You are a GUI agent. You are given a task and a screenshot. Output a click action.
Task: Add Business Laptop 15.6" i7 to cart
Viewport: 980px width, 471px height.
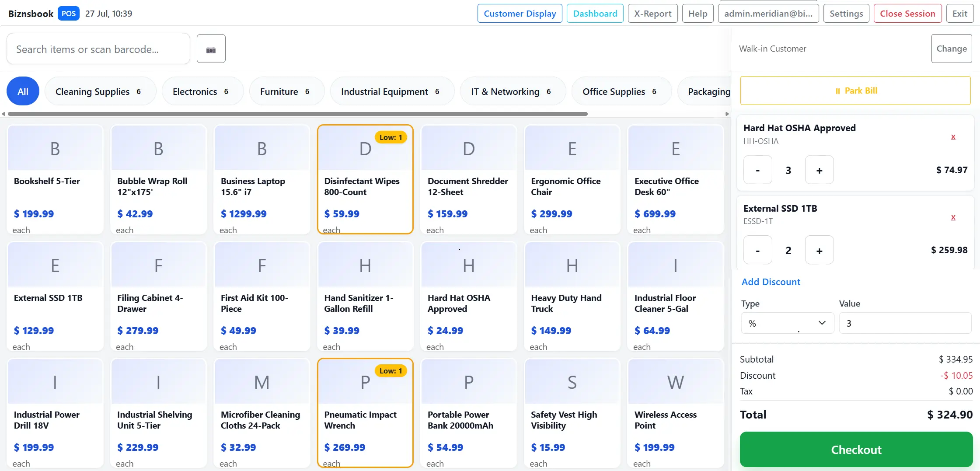[262, 180]
